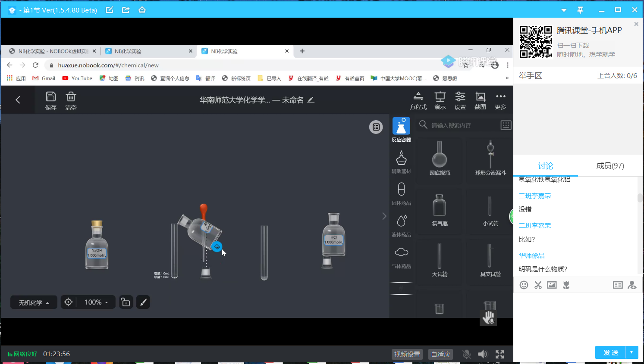Select the brush pen tool
The image size is (644, 364).
(x=143, y=302)
